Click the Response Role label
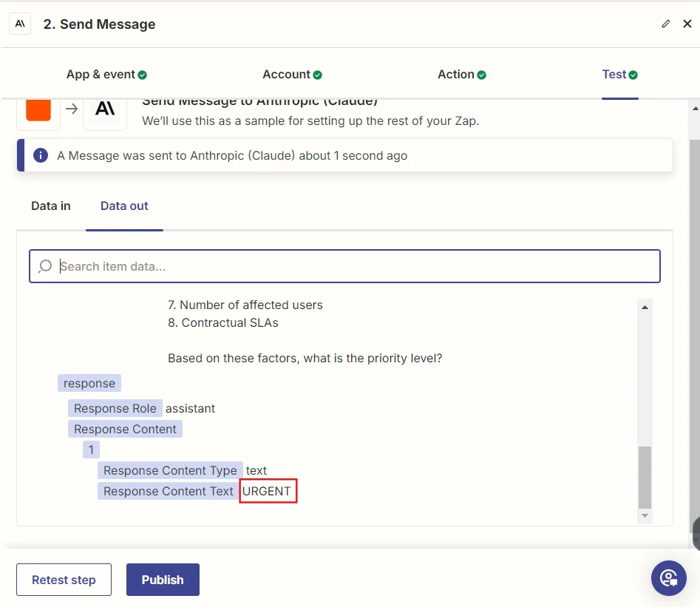Viewport: 700px width, 607px height. pos(115,408)
